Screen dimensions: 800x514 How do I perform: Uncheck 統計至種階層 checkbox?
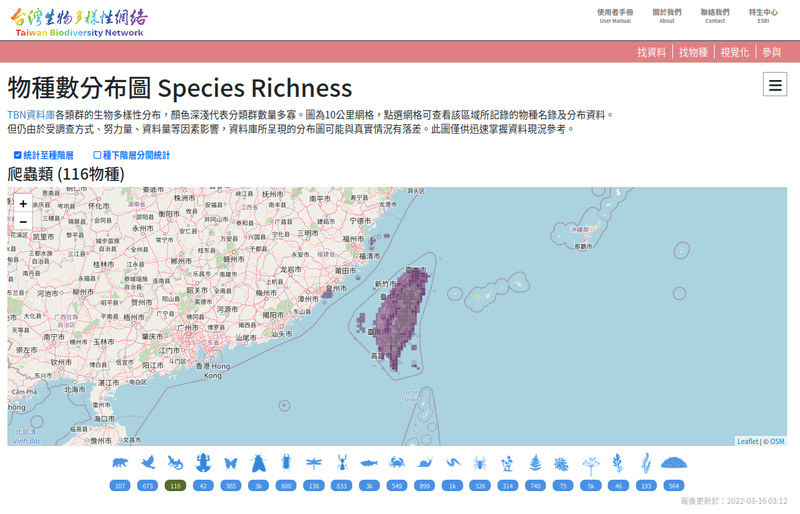pos(18,155)
